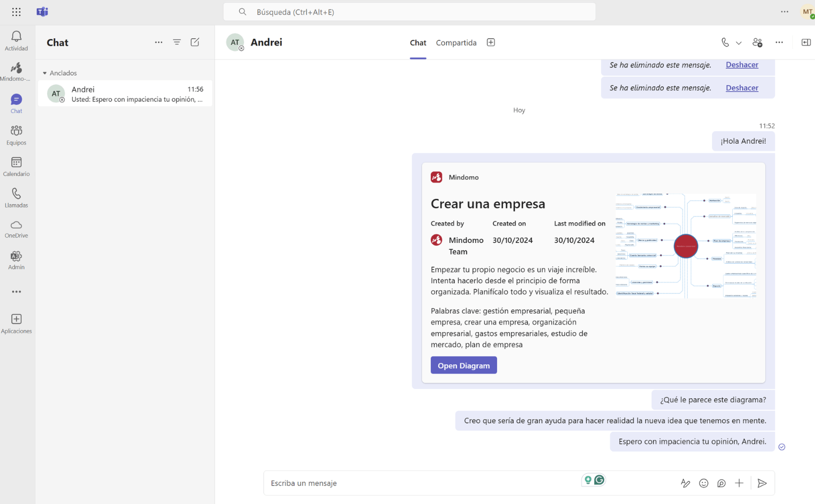815x504 pixels.
Task: Click the Búsqueda search field
Action: (410, 12)
